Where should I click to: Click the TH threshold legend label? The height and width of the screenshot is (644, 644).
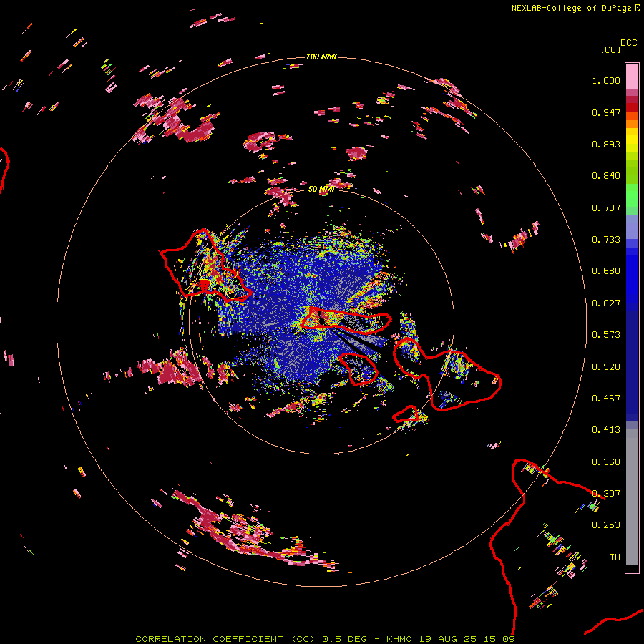point(615,557)
